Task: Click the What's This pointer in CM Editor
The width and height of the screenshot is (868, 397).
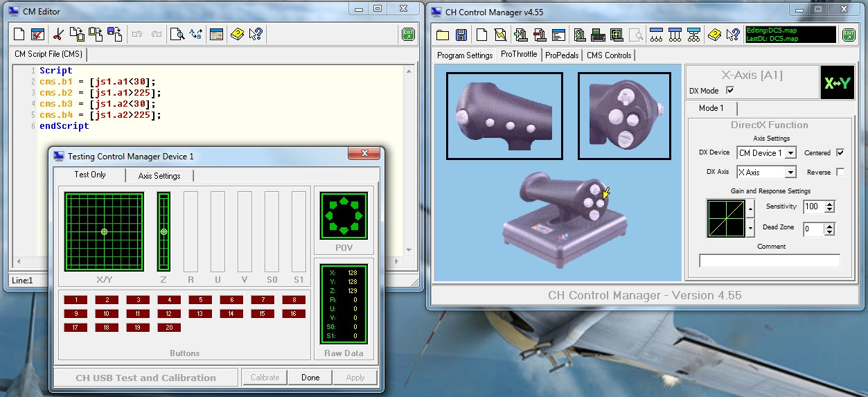Action: click(x=256, y=34)
